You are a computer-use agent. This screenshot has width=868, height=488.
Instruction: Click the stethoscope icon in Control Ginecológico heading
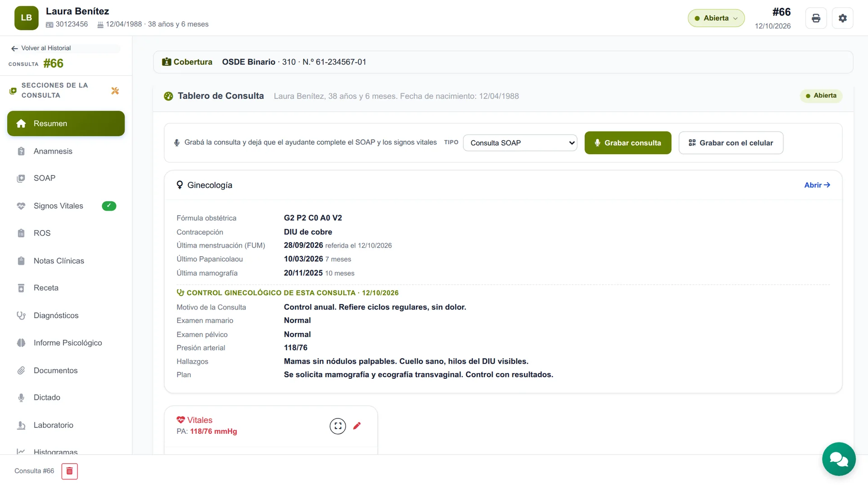[x=180, y=293]
